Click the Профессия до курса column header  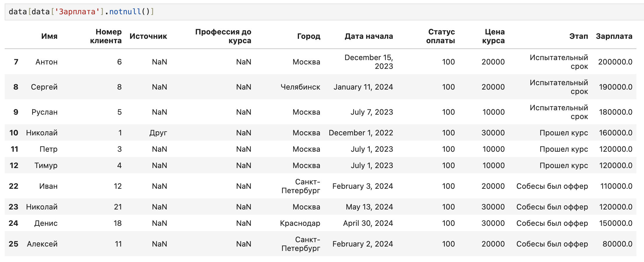pyautogui.click(x=223, y=36)
